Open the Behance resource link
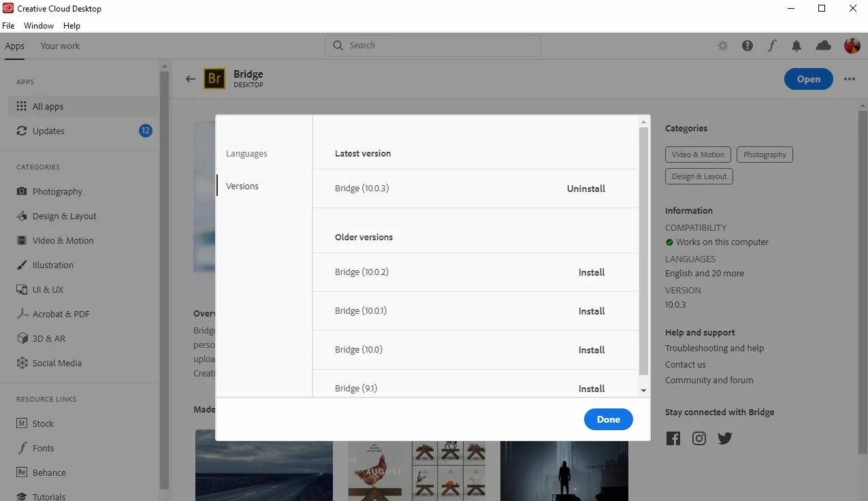Screen dimensions: 868x501 pos(42,472)
